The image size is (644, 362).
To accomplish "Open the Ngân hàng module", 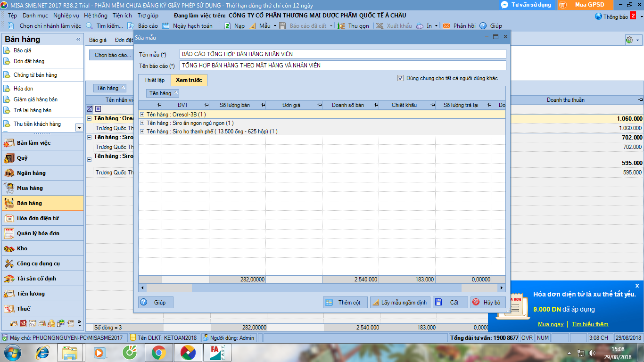I will tap(42, 173).
